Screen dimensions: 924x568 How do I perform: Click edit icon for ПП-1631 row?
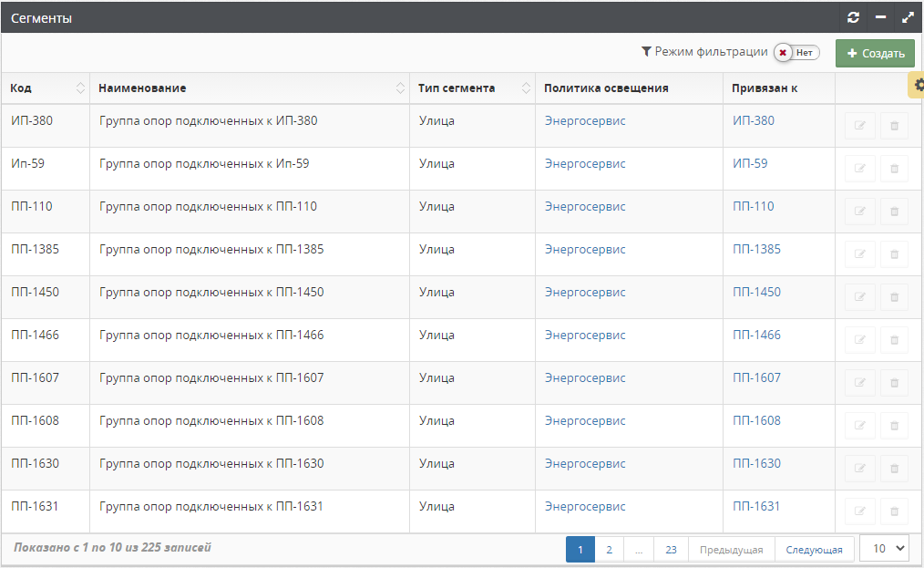coord(859,511)
